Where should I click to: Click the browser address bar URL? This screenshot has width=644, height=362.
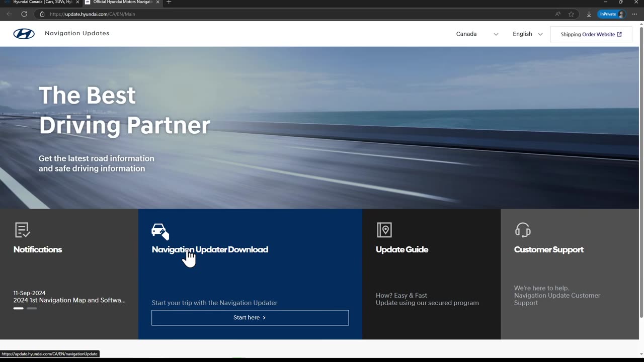(93, 14)
